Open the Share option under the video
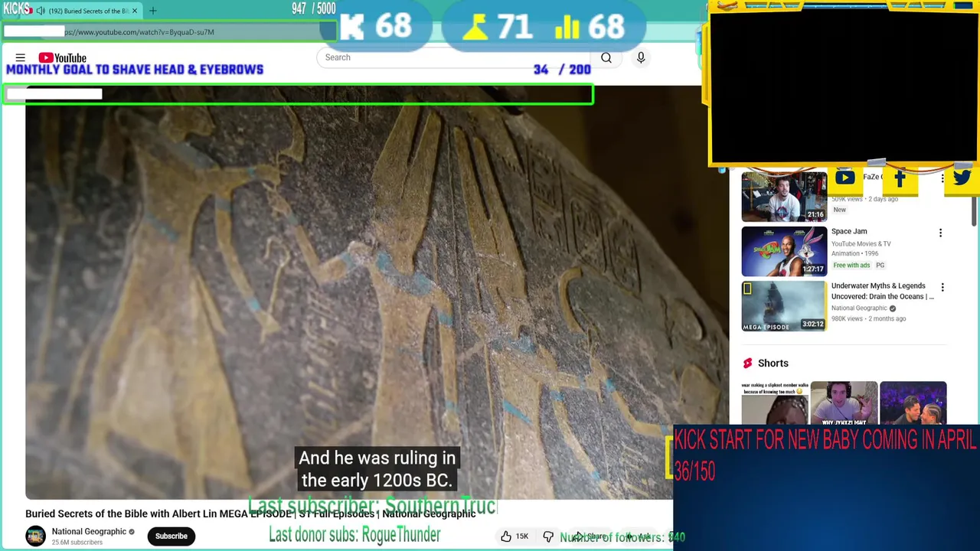 click(x=590, y=536)
